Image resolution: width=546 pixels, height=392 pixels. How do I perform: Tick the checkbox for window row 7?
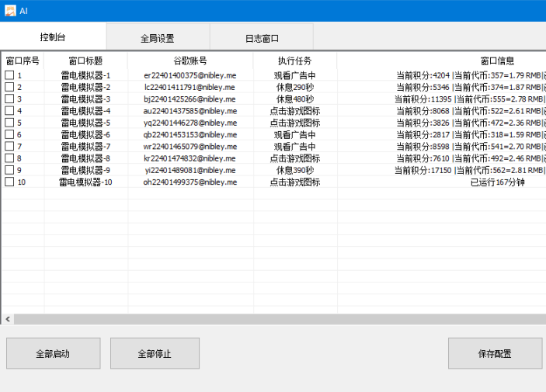pyautogui.click(x=9, y=146)
